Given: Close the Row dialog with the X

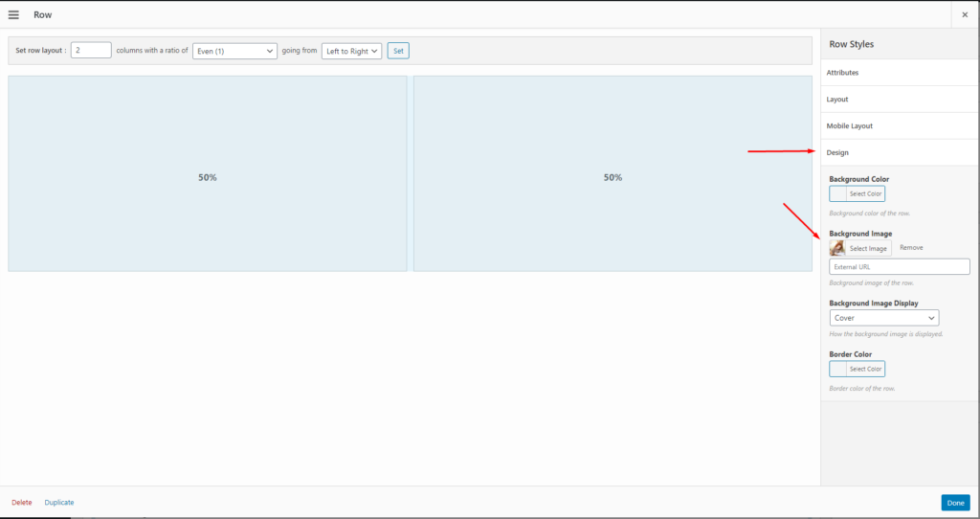Looking at the screenshot, I should 965,14.
